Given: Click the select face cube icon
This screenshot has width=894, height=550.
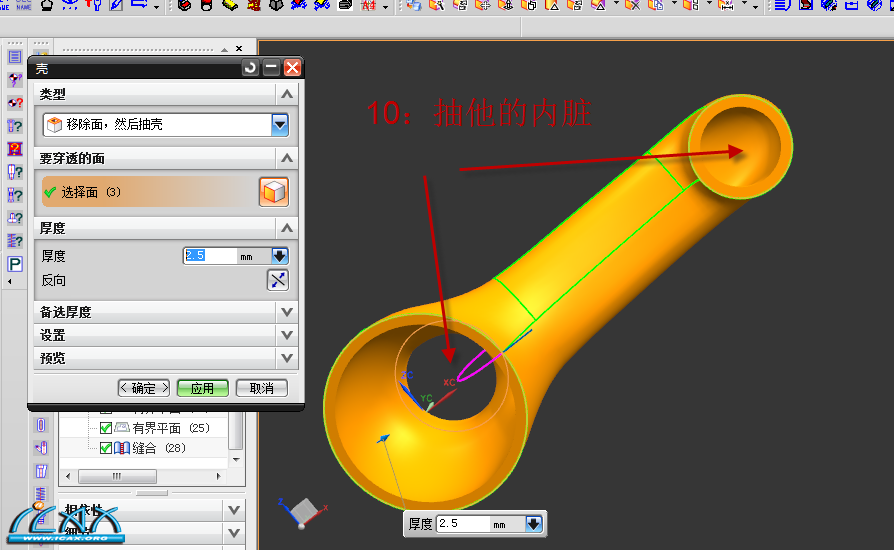Looking at the screenshot, I should (x=273, y=192).
